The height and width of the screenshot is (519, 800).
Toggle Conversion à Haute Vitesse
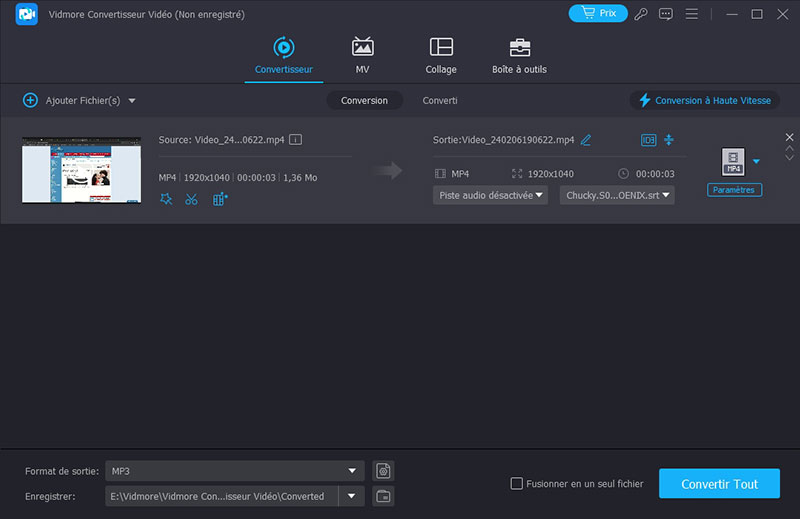pyautogui.click(x=705, y=101)
